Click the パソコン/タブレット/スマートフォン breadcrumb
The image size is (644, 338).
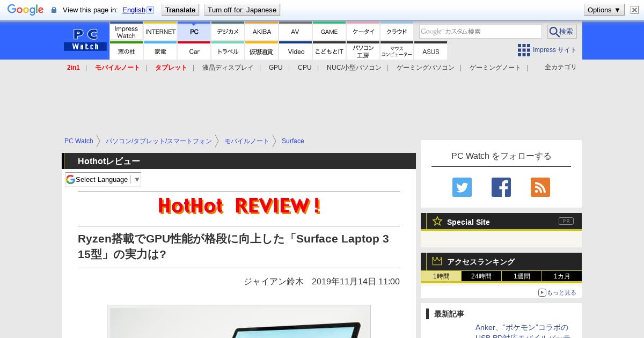(159, 141)
